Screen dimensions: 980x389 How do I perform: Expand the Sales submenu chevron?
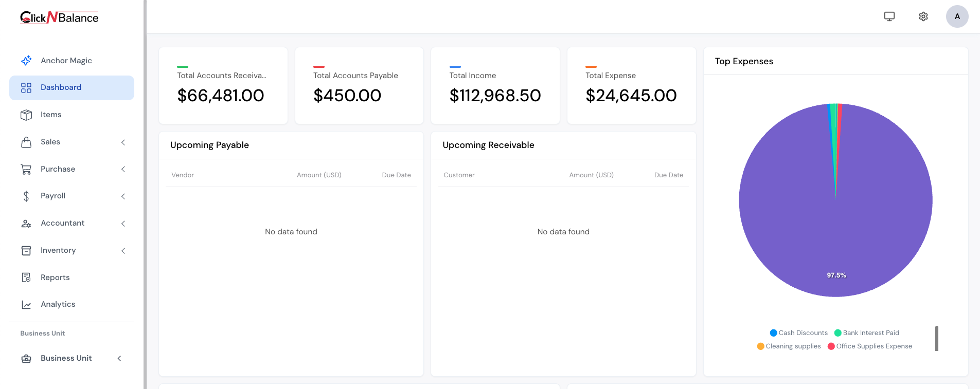point(123,142)
